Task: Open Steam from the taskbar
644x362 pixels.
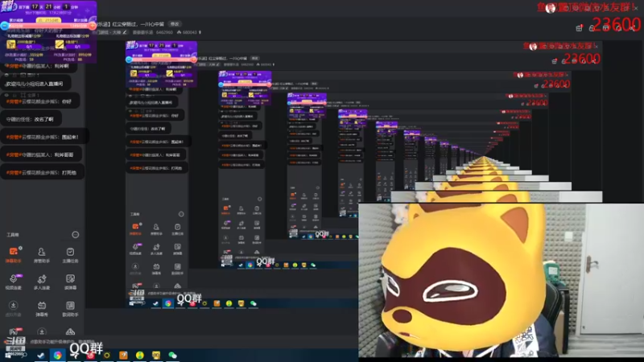Action: pyautogui.click(x=41, y=356)
